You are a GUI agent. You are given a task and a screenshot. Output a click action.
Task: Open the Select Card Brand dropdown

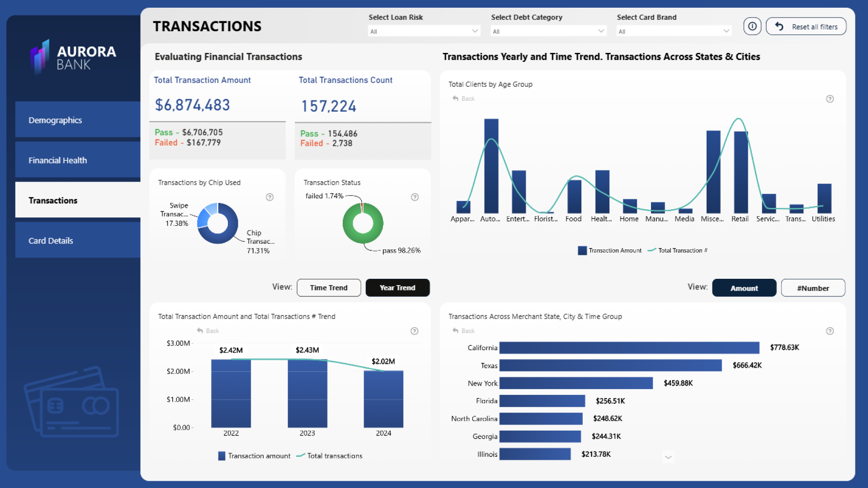coord(674,31)
